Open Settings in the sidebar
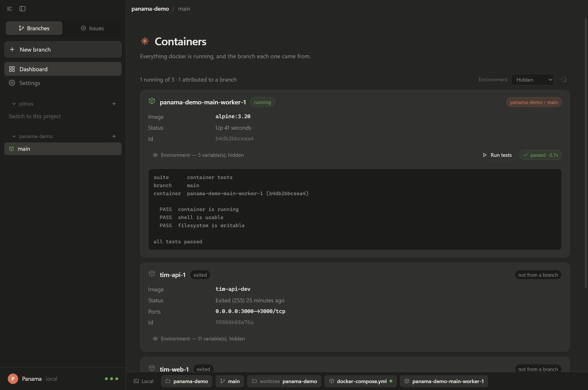Screen dimensions: 588x390 click(63, 83)
